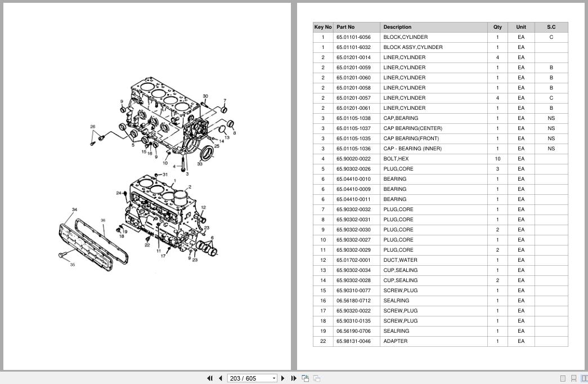
Task: Click the S.C column header
Action: coord(551,27)
